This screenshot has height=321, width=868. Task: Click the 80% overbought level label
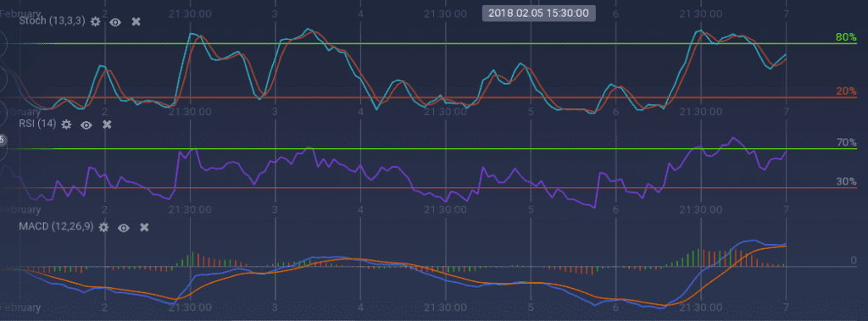[x=846, y=37]
